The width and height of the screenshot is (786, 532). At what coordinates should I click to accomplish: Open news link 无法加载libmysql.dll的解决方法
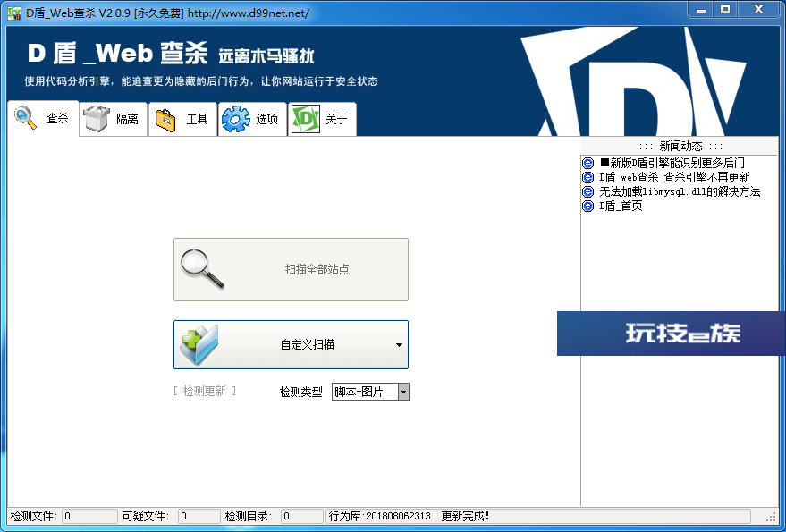[680, 191]
